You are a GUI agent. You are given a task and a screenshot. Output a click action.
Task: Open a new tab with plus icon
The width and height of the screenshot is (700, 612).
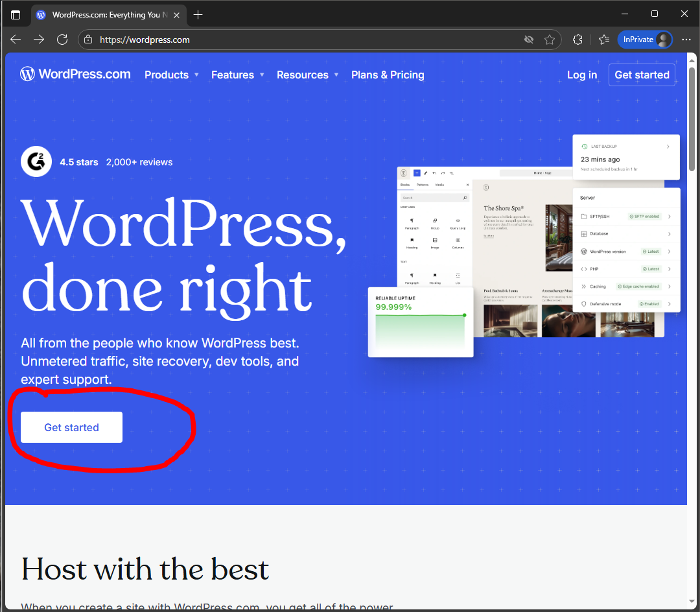point(198,15)
